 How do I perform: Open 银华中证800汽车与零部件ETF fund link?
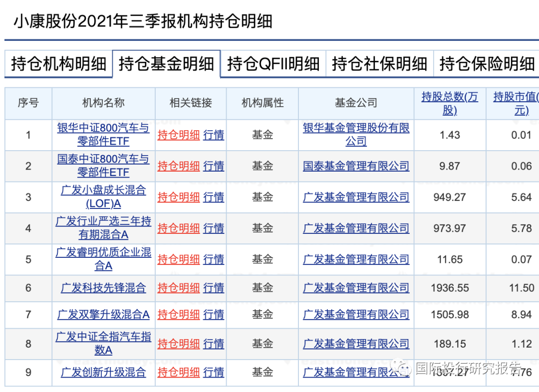pyautogui.click(x=103, y=135)
